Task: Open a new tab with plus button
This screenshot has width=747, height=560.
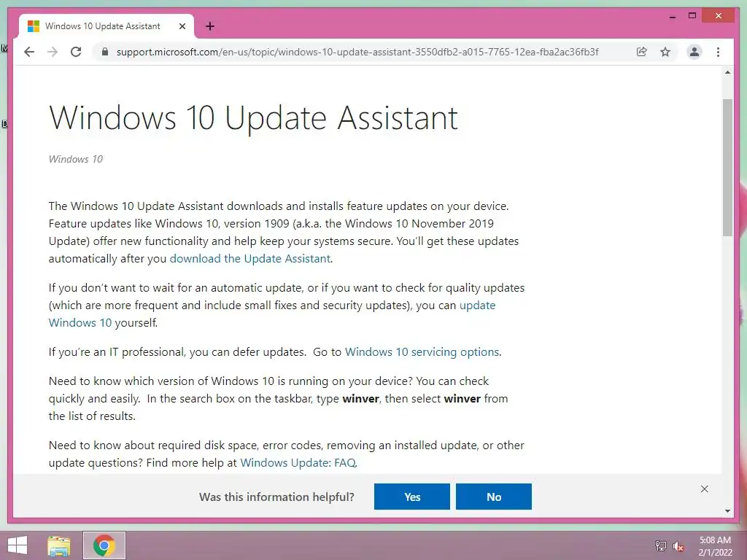Action: [210, 26]
